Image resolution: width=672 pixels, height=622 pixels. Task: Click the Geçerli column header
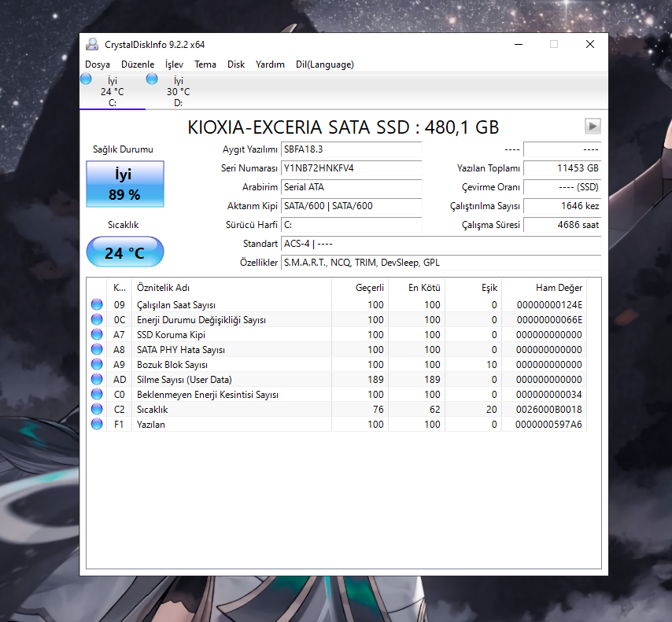tap(360, 288)
